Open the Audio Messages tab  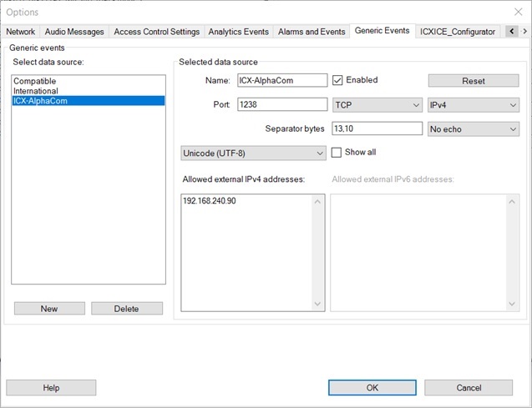75,32
